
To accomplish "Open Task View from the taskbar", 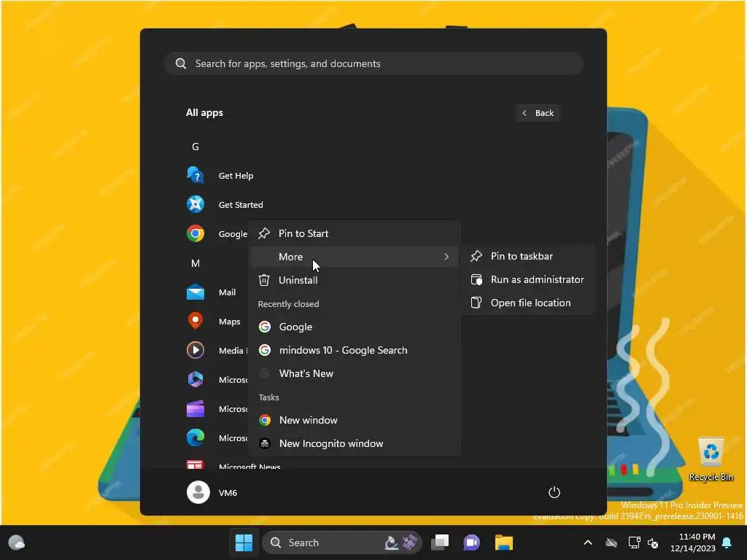I will pos(440,542).
